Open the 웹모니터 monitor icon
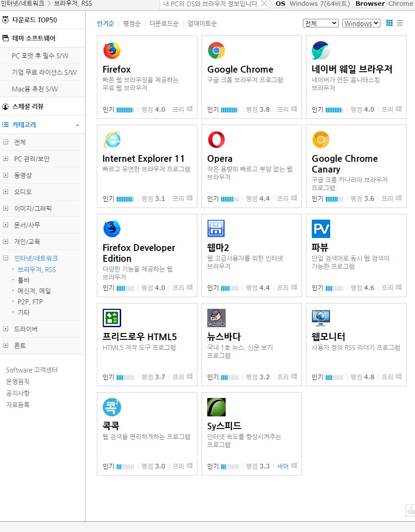 coord(321,318)
